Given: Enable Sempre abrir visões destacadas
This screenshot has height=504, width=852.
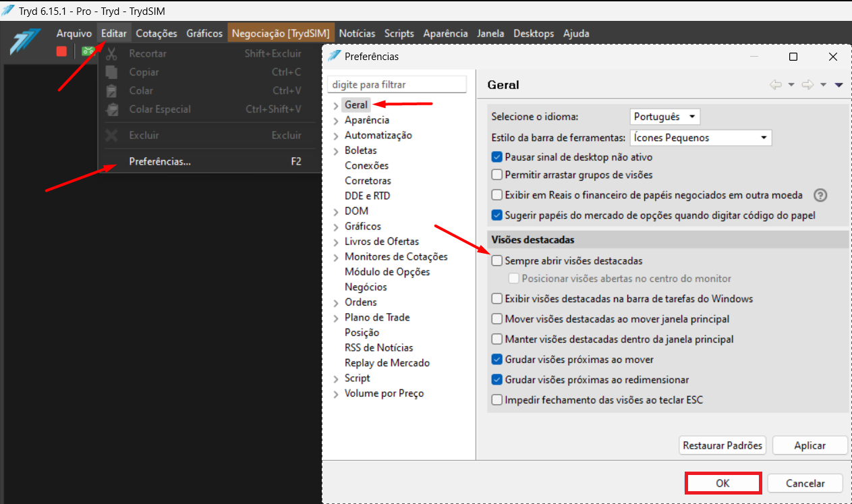Looking at the screenshot, I should pyautogui.click(x=498, y=260).
